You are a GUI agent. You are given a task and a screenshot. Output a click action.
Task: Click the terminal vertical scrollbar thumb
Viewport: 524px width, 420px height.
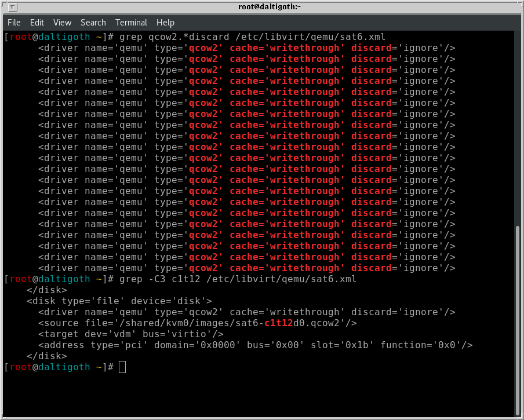click(518, 317)
